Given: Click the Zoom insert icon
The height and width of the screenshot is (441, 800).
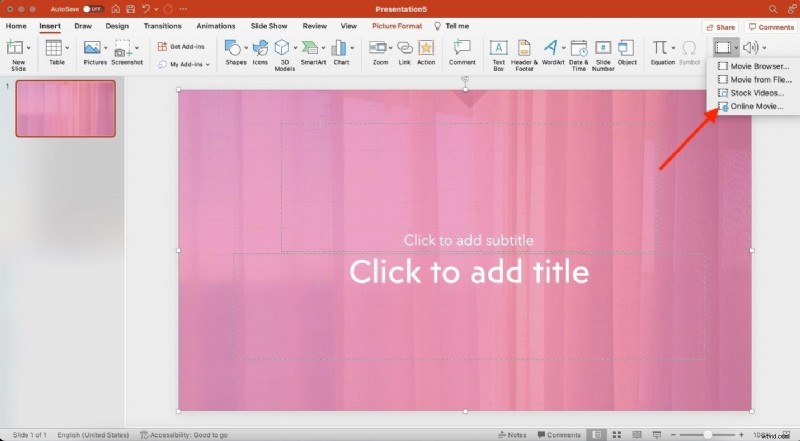Looking at the screenshot, I should pos(378,47).
